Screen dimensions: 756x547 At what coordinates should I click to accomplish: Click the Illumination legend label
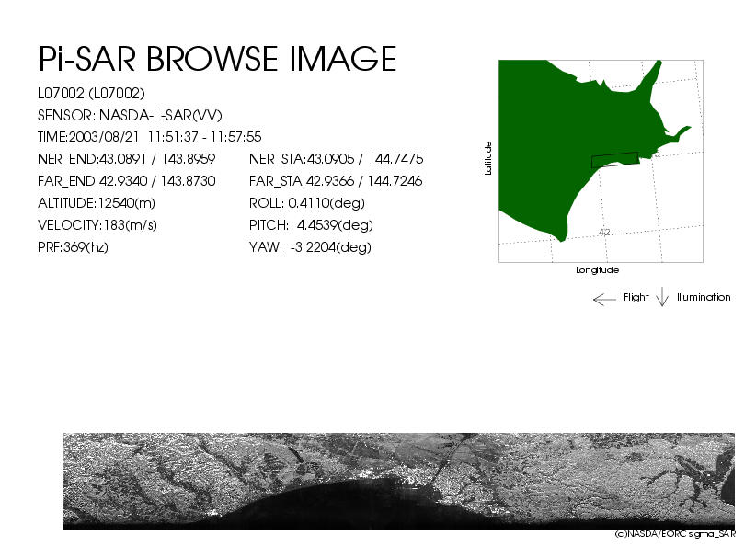(x=704, y=297)
